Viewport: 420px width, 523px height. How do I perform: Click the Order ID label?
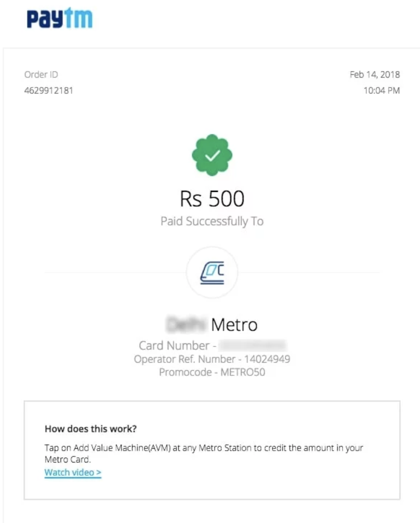coord(41,74)
